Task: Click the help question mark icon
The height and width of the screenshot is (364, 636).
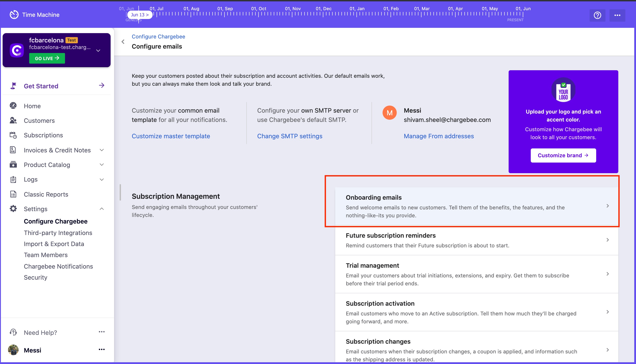Action: (597, 15)
